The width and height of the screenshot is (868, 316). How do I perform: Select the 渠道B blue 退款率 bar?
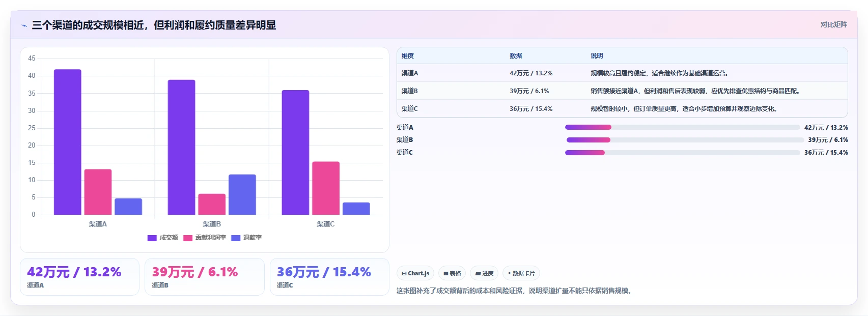242,194
